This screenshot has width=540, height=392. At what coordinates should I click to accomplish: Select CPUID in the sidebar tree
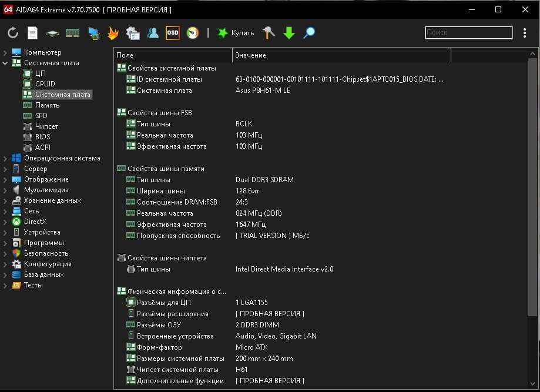[45, 84]
